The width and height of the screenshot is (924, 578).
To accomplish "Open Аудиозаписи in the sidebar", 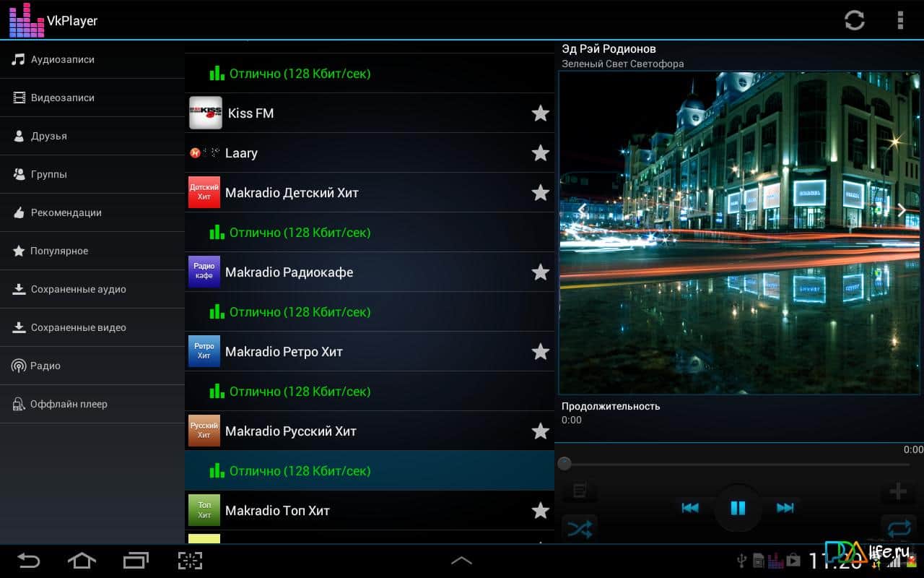I will [62, 60].
